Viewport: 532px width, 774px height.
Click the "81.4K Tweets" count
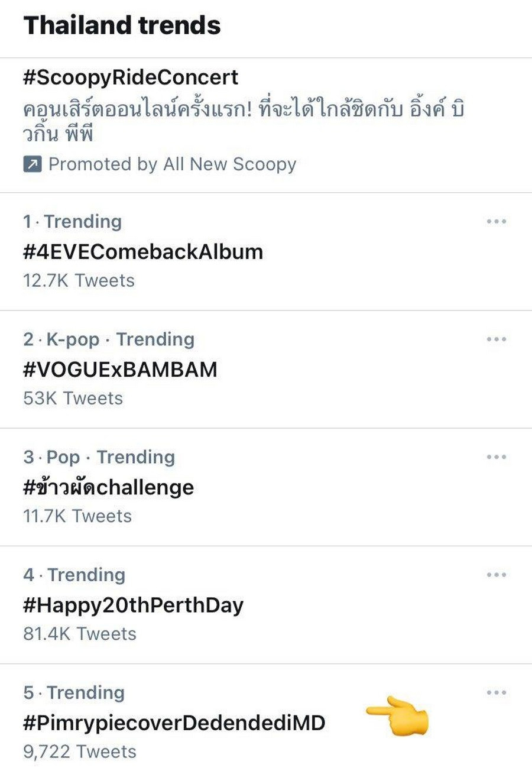coord(80,633)
